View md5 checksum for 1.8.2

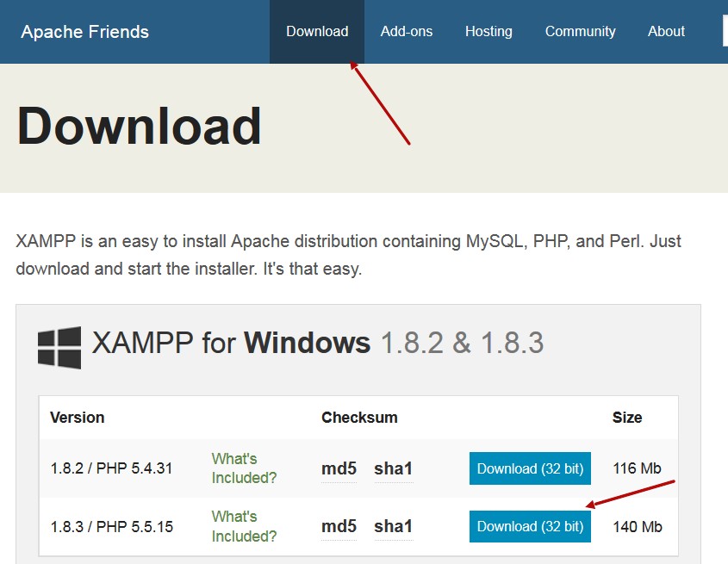[x=339, y=469]
